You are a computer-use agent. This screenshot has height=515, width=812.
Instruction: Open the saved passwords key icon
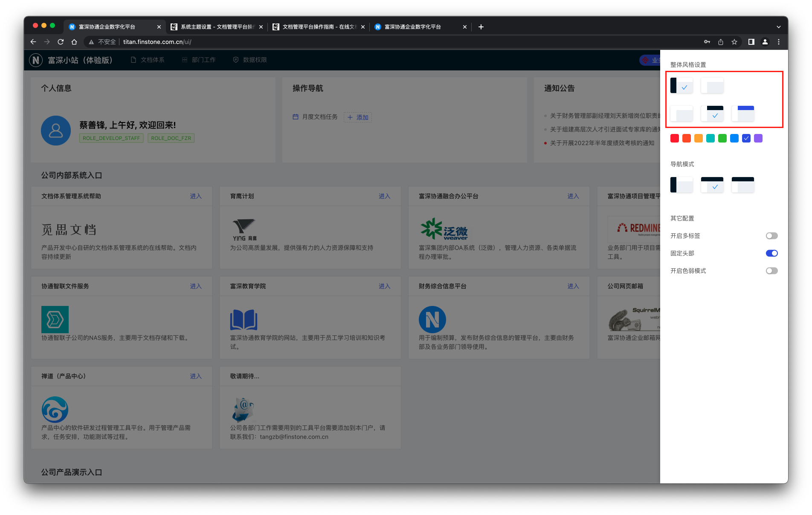(x=707, y=42)
